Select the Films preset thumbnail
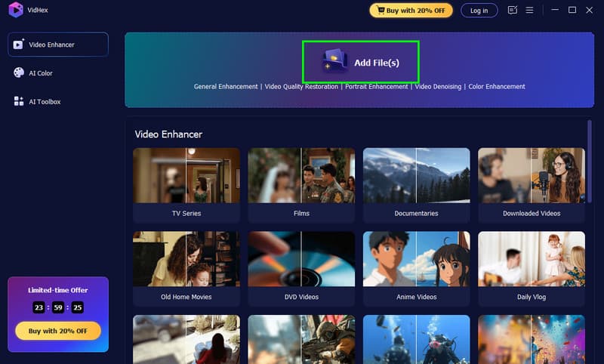This screenshot has width=604, height=364. click(301, 175)
